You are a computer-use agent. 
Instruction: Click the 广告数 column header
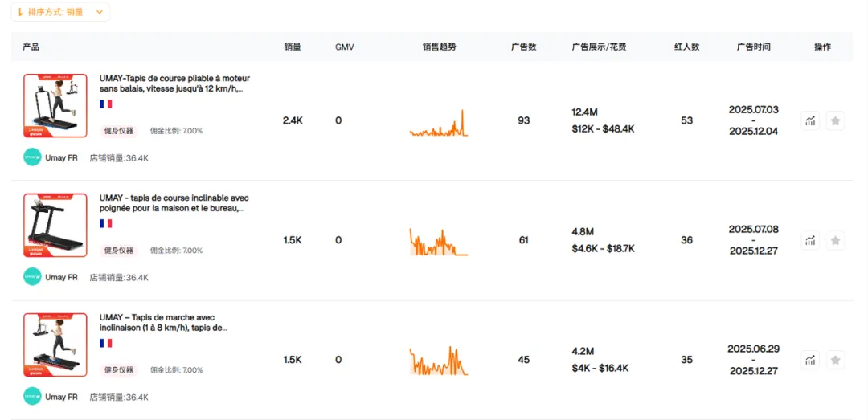click(x=523, y=47)
